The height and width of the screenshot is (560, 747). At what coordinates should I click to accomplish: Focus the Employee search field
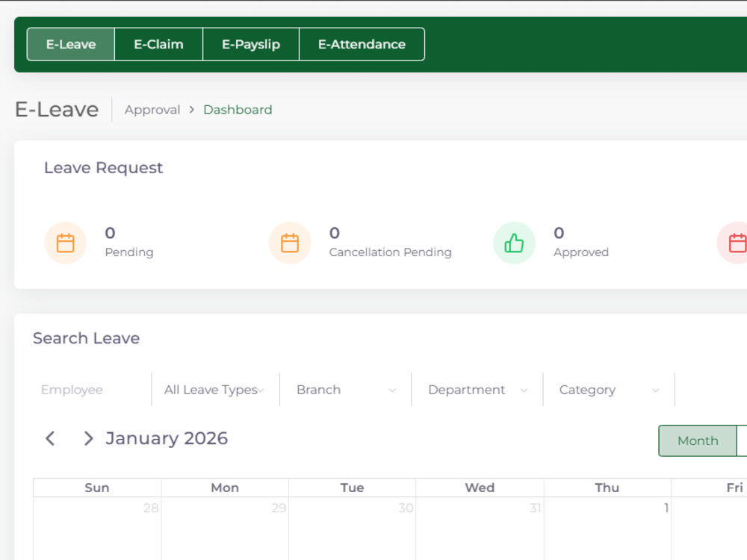93,390
